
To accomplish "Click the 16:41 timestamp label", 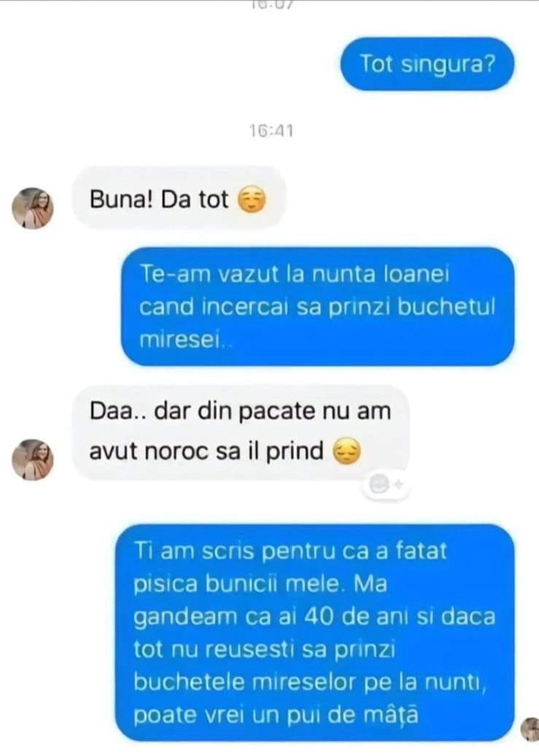I will click(271, 131).
